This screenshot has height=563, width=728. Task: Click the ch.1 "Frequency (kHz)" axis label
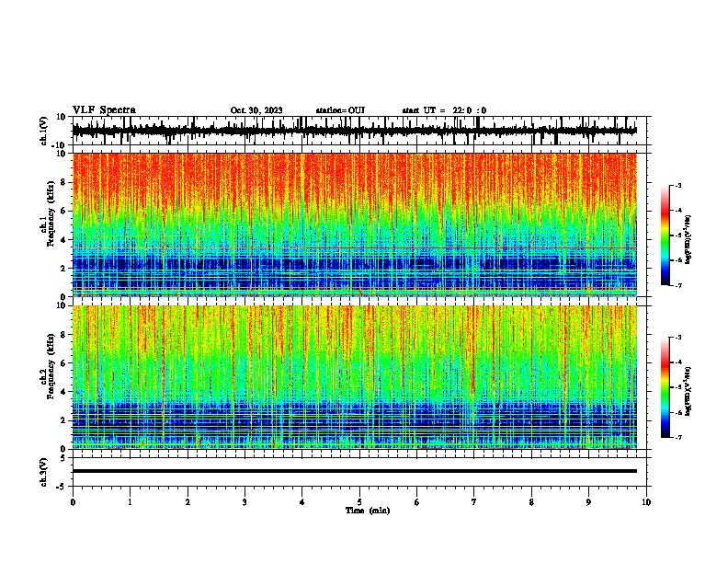tap(52, 213)
